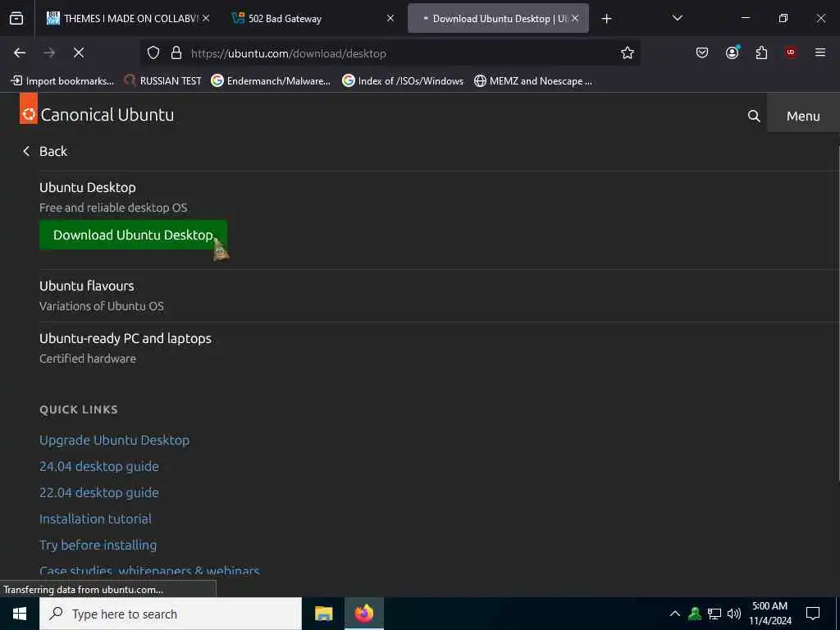Open the volume speaker tray icon
The height and width of the screenshot is (630, 840).
point(734,614)
